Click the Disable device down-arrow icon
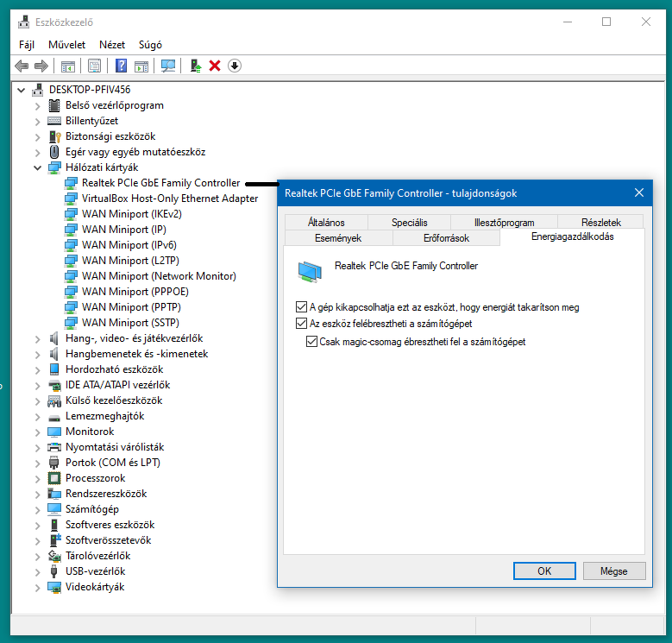Image resolution: width=672 pixels, height=643 pixels. click(235, 66)
